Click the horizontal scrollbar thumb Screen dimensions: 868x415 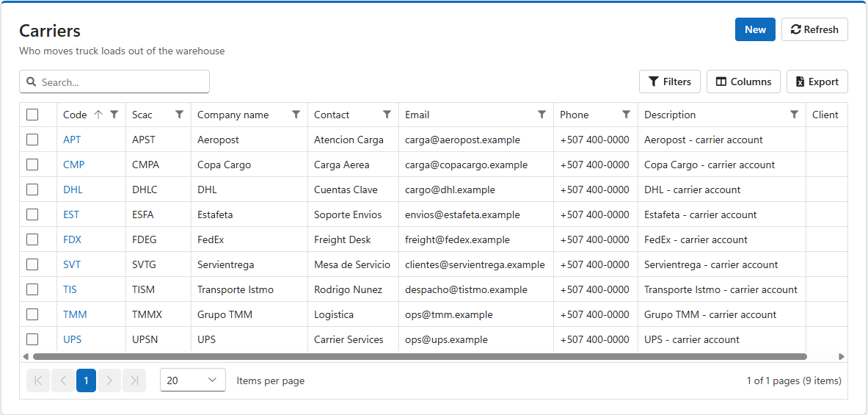[420, 357]
